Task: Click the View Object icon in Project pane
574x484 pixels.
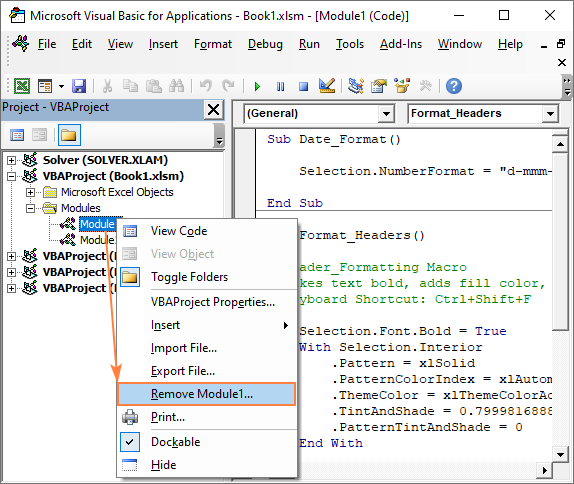Action: [40, 135]
